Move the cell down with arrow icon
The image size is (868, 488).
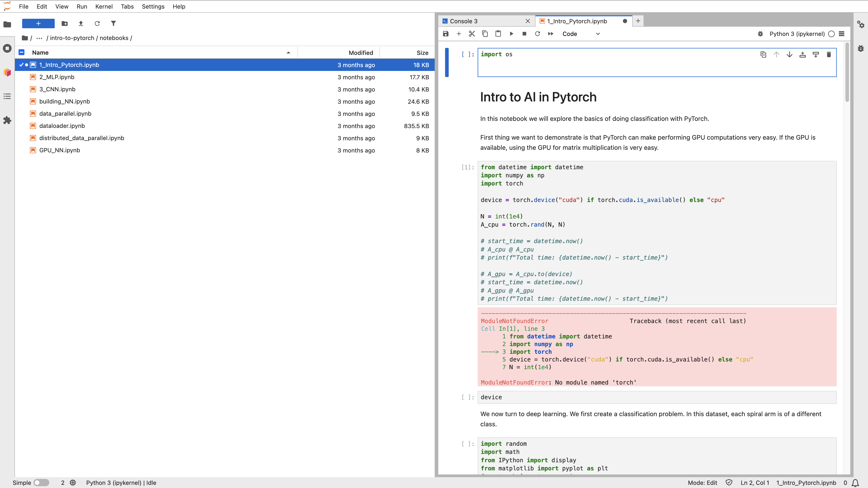point(790,54)
